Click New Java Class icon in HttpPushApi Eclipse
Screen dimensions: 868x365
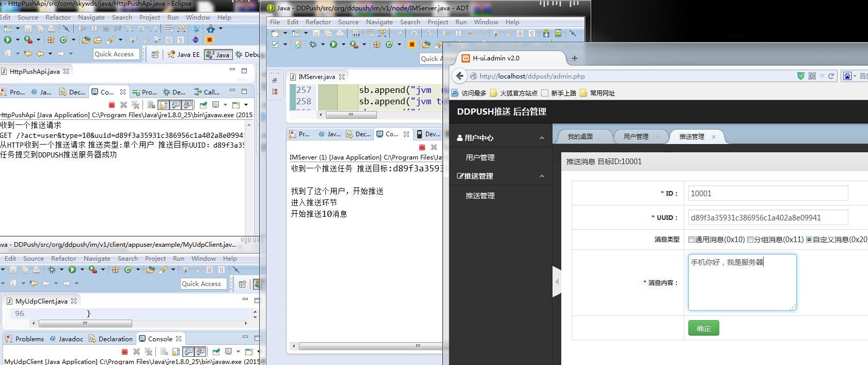click(x=64, y=40)
